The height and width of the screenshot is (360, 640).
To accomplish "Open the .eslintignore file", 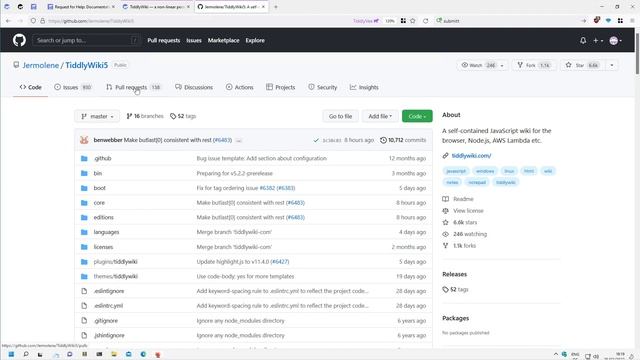I will click(x=109, y=291).
